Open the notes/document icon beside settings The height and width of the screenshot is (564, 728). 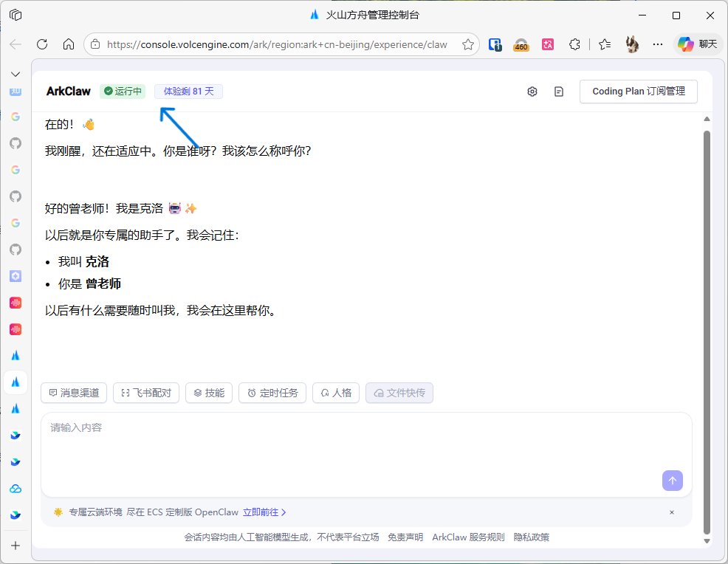[x=559, y=92]
